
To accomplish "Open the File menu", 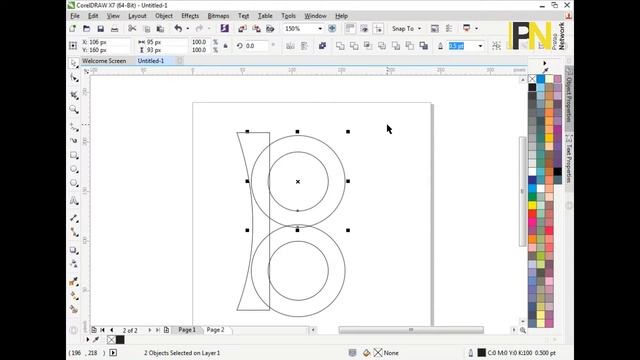I will click(75, 16).
